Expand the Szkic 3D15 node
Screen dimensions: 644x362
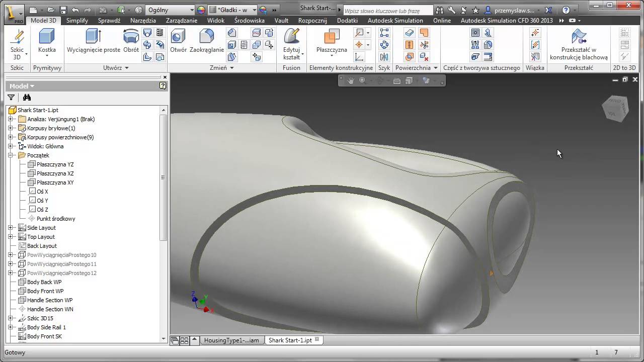[x=11, y=318]
